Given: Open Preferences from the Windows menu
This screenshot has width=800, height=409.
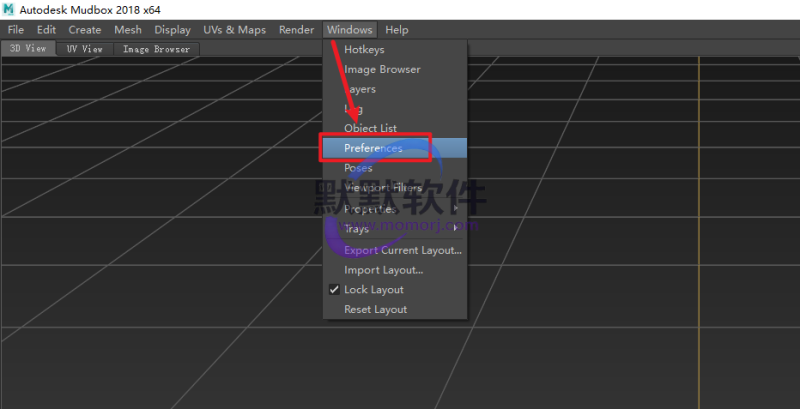Looking at the screenshot, I should pyautogui.click(x=373, y=149).
